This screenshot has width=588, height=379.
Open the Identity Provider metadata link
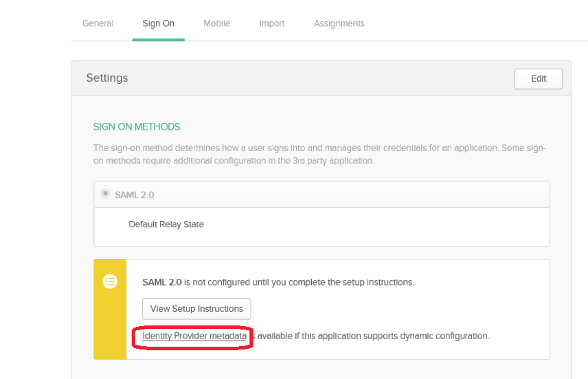194,336
